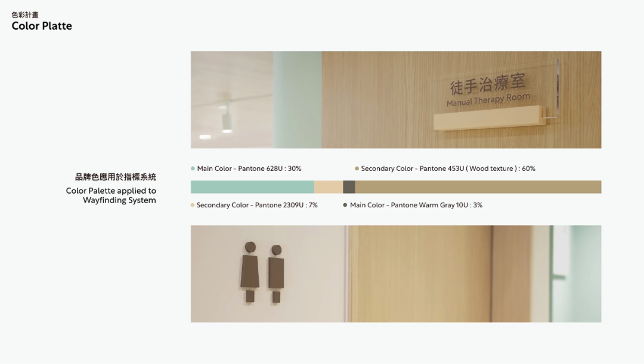The height and width of the screenshot is (364, 644).
Task: Click the wooden ledge under the room sign
Action: point(490,118)
